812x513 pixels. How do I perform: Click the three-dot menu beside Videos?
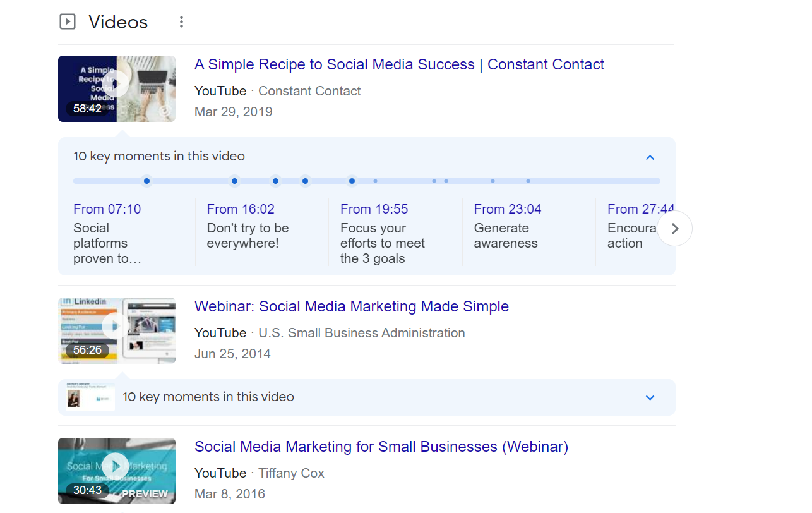[181, 22]
